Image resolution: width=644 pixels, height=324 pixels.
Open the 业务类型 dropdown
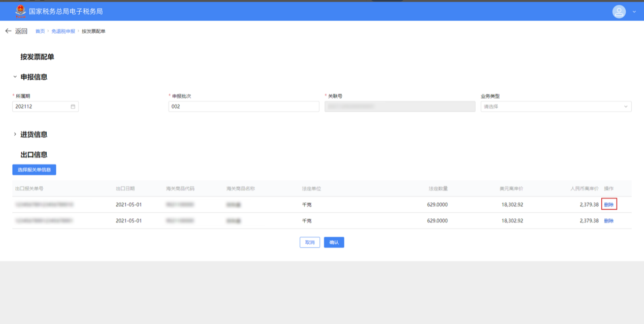point(556,107)
